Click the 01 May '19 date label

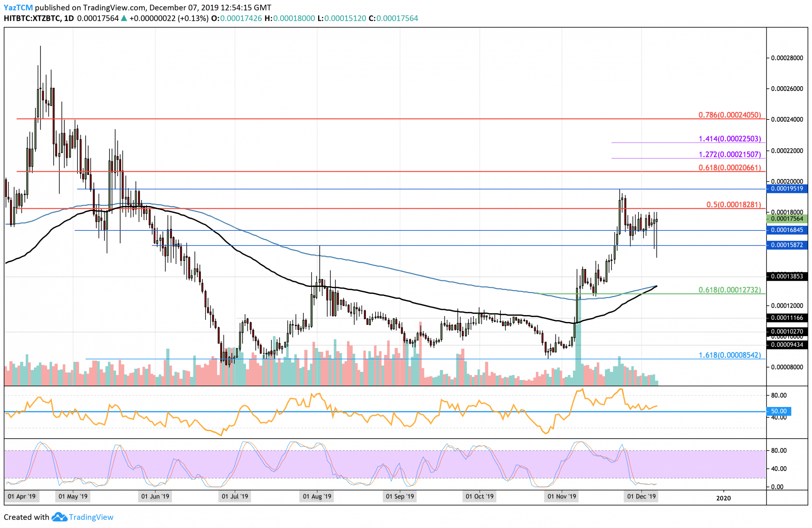coord(73,497)
